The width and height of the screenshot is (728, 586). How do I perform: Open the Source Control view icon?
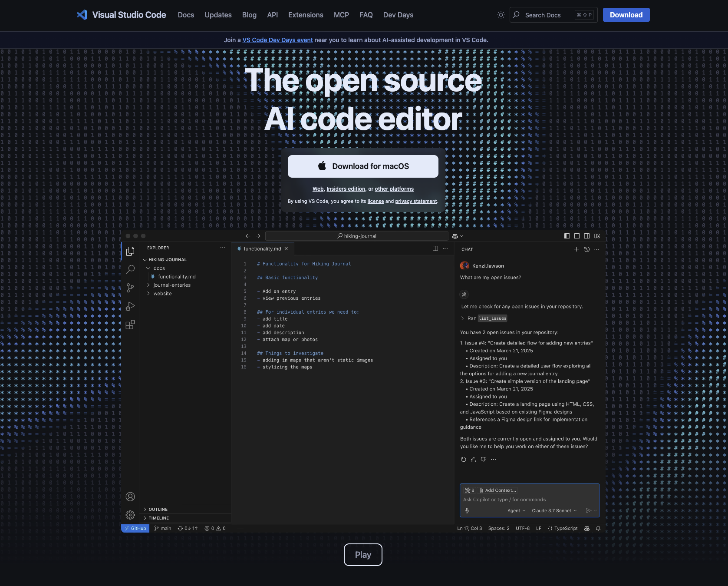tap(130, 288)
